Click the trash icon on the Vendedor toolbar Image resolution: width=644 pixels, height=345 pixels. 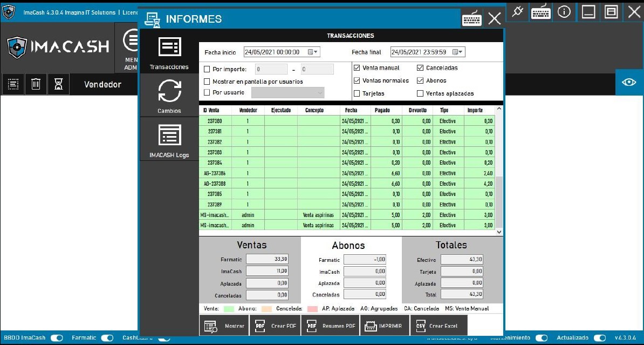(x=36, y=84)
